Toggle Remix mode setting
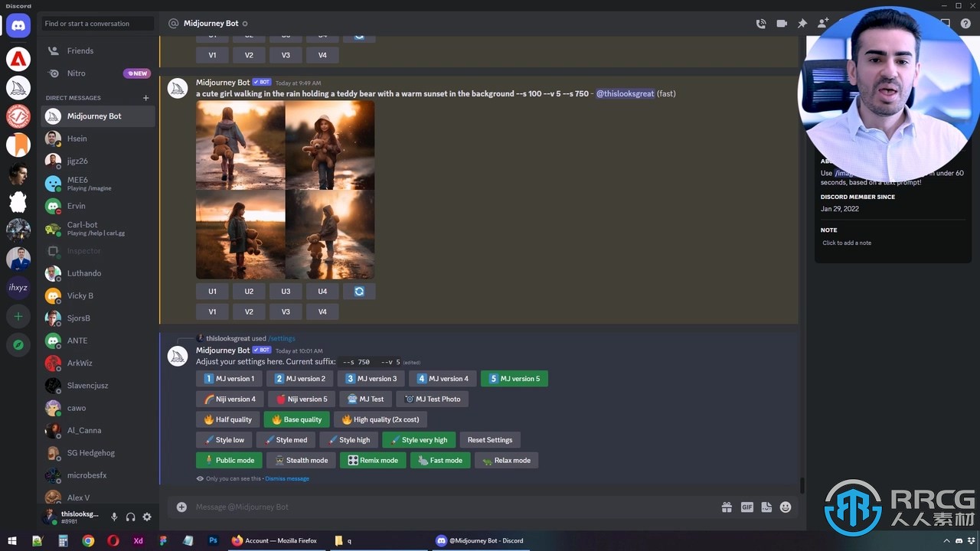This screenshot has width=980, height=551. point(373,461)
